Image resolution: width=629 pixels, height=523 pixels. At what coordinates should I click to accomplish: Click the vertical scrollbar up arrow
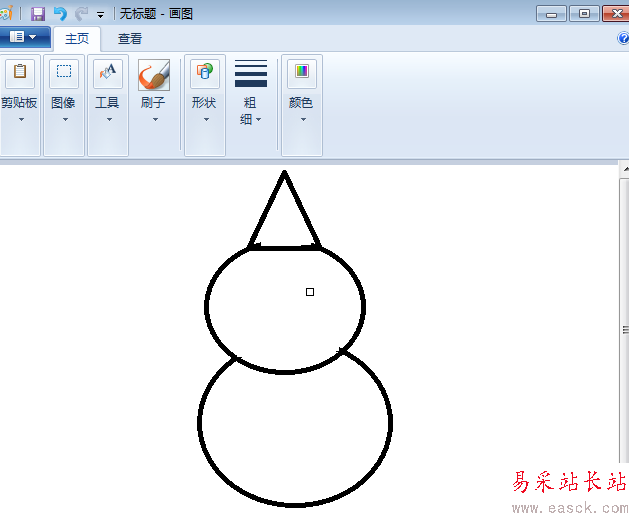(x=625, y=169)
